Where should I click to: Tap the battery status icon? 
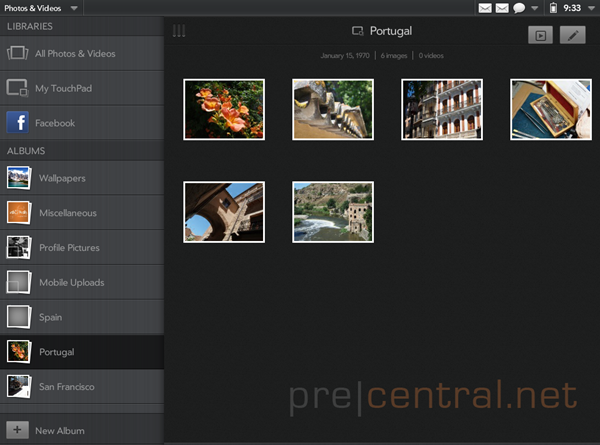[553, 8]
